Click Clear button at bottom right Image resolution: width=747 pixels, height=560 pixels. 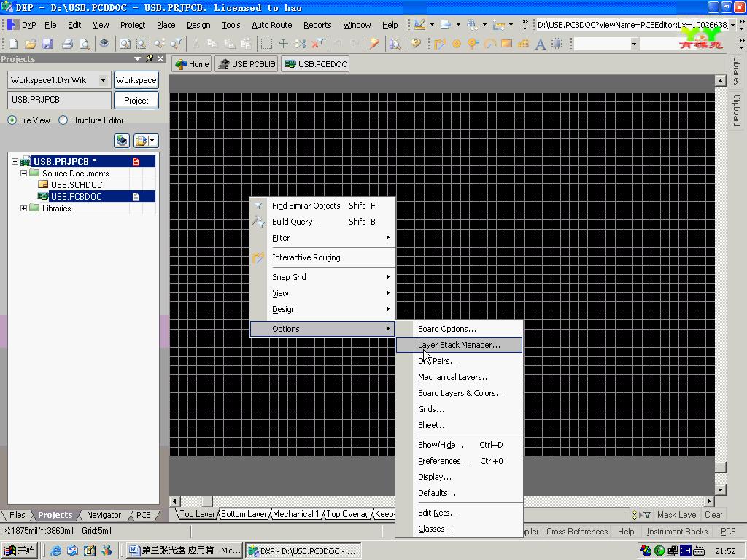[713, 514]
